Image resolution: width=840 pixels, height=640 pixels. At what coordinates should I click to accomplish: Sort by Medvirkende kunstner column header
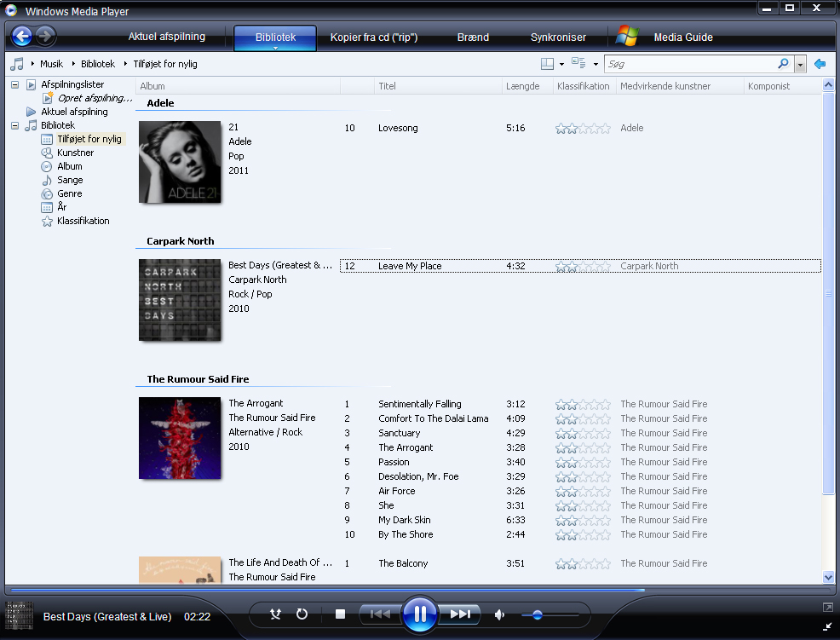coord(680,86)
